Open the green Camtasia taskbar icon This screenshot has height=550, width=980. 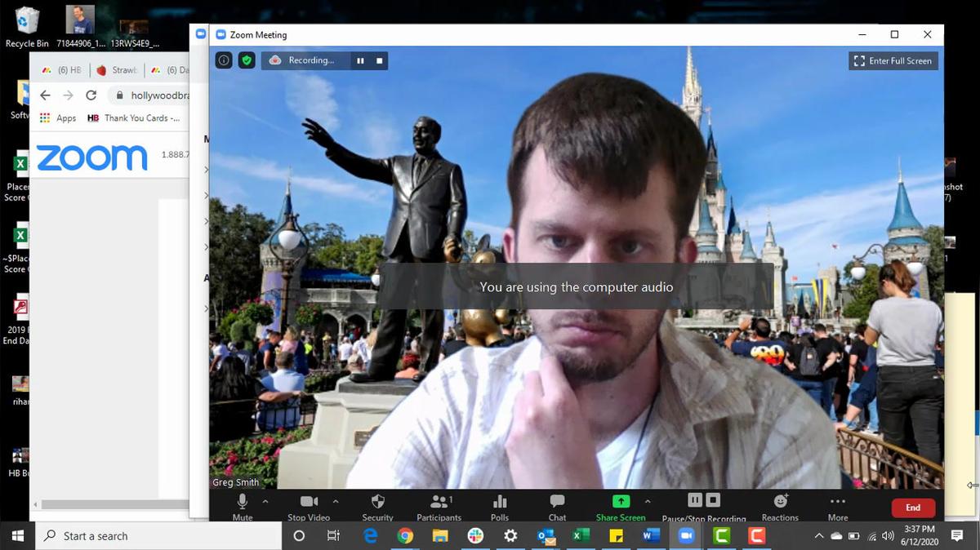[721, 536]
